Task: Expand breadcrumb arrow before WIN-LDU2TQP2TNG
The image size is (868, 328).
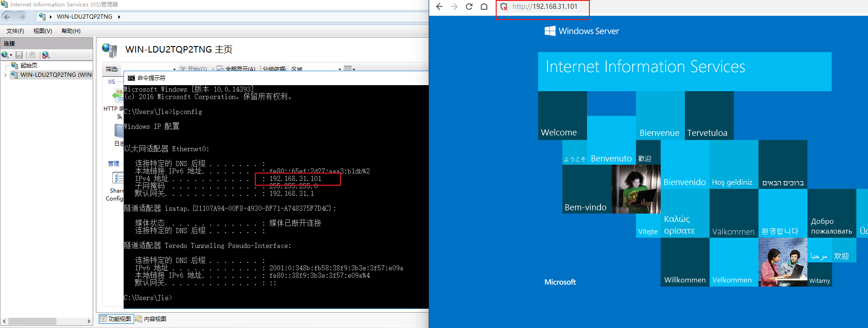Action: pos(51,17)
